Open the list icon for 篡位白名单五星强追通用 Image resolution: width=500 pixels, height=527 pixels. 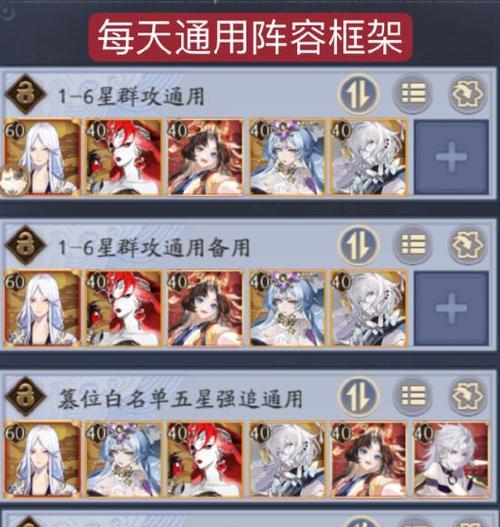[x=413, y=396]
